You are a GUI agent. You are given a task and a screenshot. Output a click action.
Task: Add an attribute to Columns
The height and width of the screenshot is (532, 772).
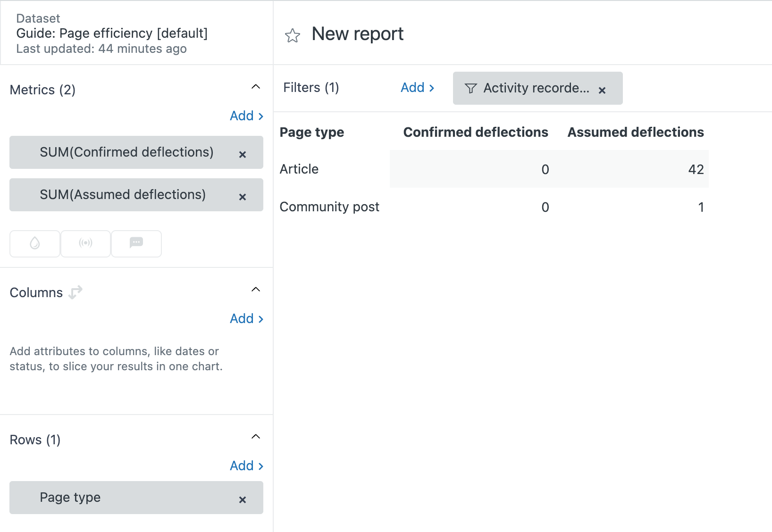[246, 319]
